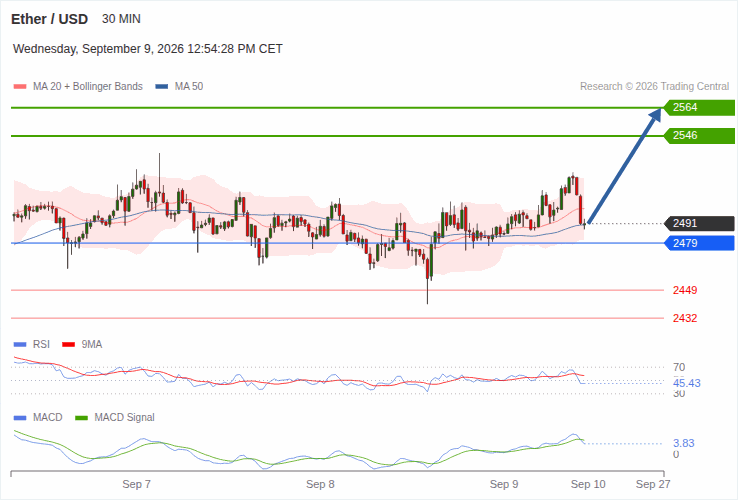Click the 30 MIN timeframe label
The height and width of the screenshot is (500, 738).
pos(121,19)
